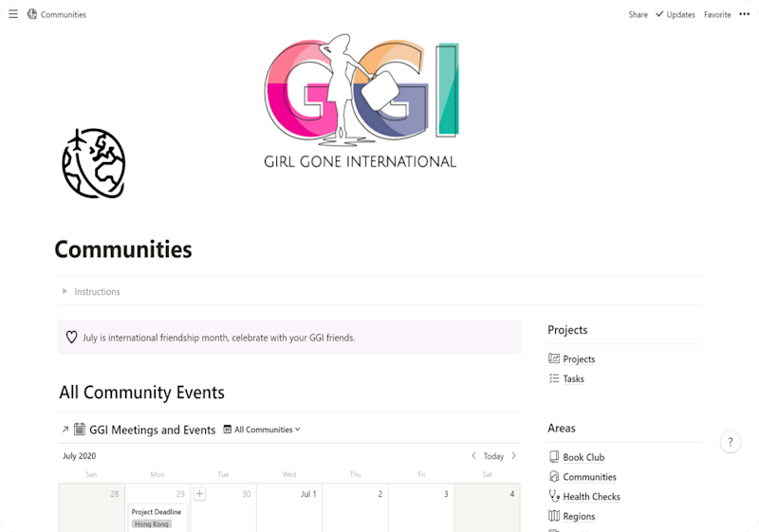Expand the Instructions toggle triangle

[x=65, y=291]
